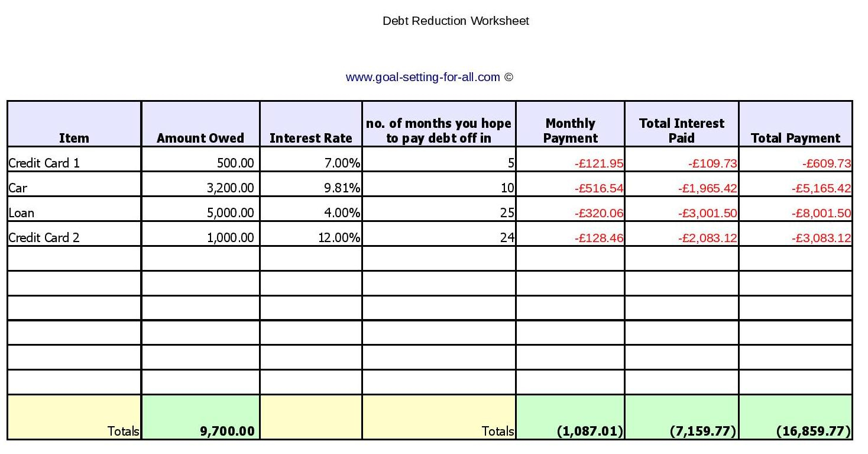Click an empty cell under Credit Card 2
Screen dimensions: 868x454
click(73, 259)
